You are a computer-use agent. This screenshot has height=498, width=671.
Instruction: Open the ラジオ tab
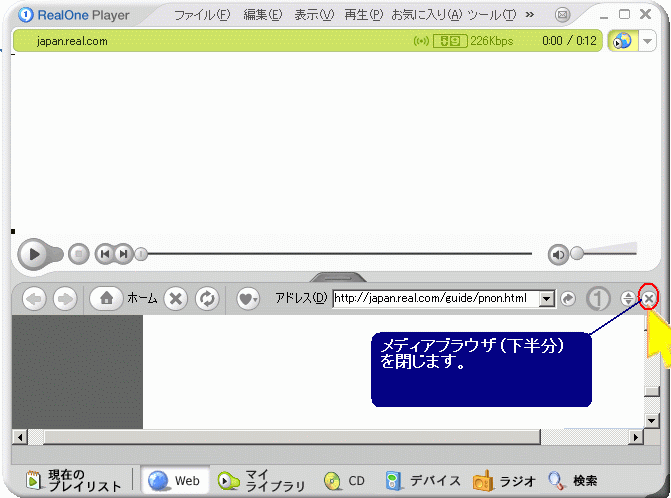point(504,481)
